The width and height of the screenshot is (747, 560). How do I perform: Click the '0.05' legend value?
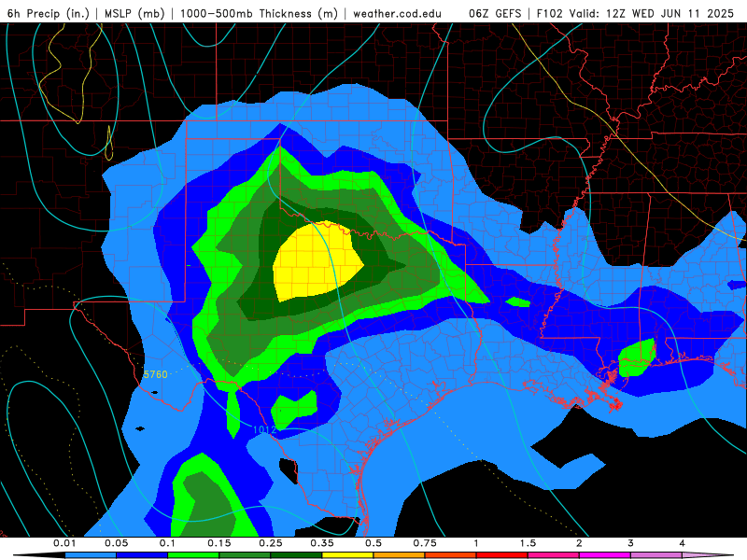pyautogui.click(x=116, y=543)
